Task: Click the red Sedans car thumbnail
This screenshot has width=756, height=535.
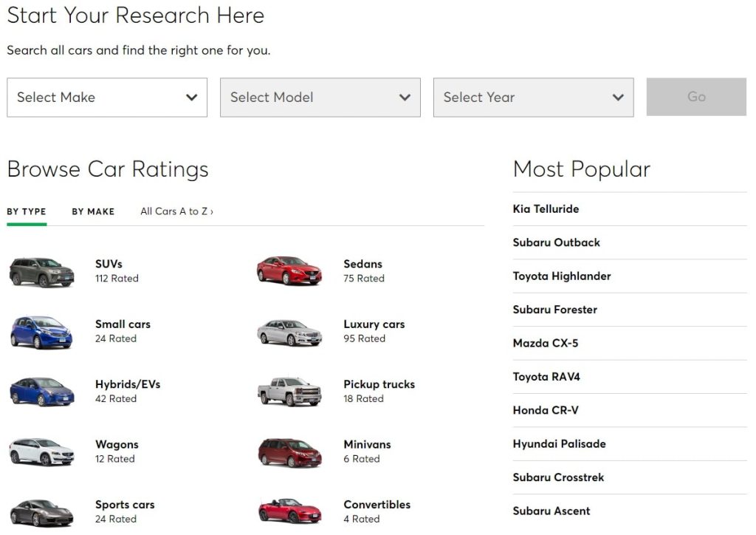Action: (289, 270)
